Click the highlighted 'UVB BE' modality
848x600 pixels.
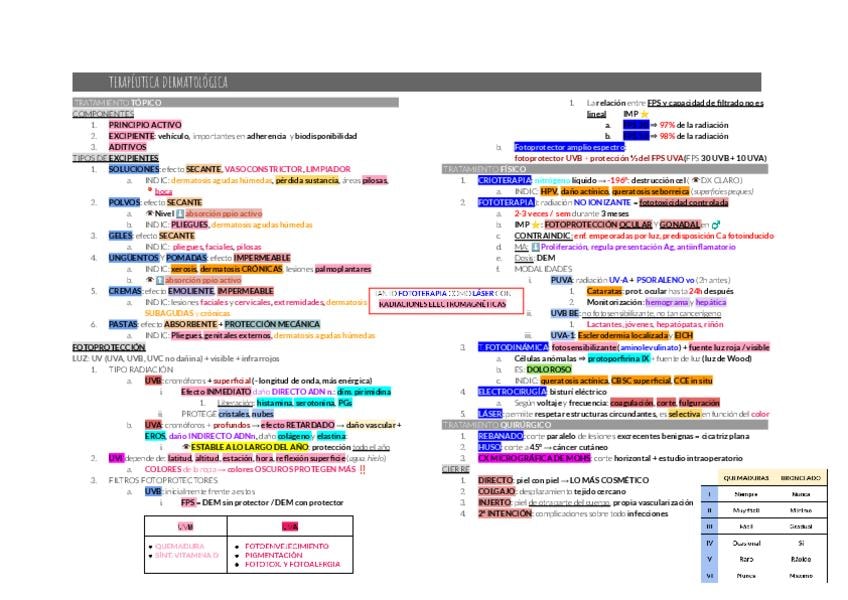[565, 313]
